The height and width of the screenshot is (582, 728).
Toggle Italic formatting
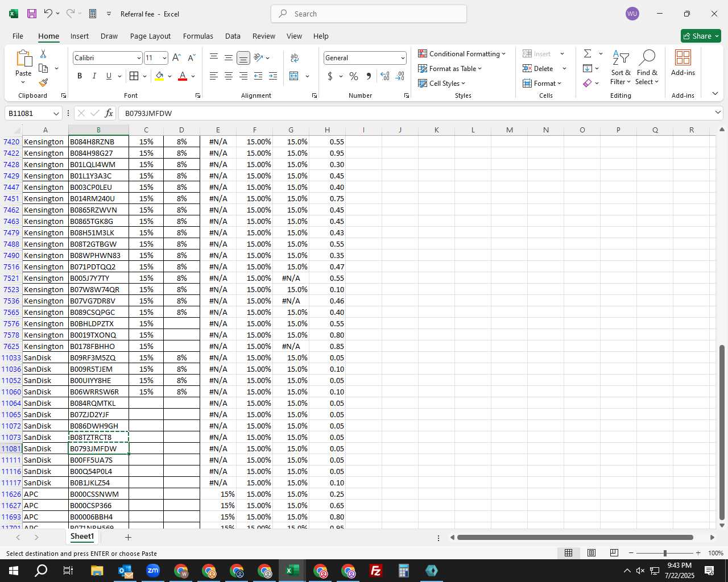point(94,76)
